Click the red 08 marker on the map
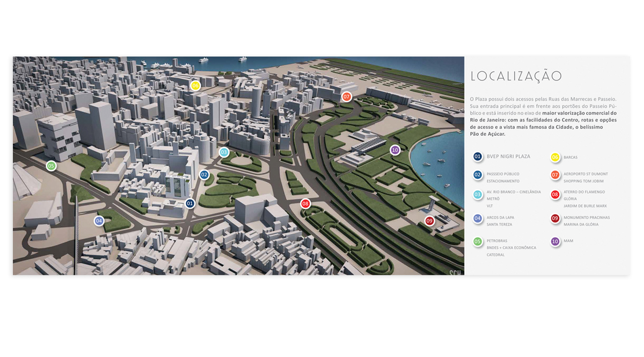This screenshot has width=644, height=357. point(305,203)
